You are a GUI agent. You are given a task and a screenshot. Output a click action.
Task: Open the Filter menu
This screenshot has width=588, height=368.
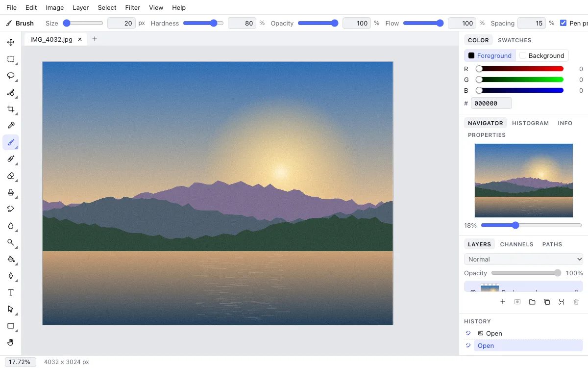pyautogui.click(x=133, y=7)
